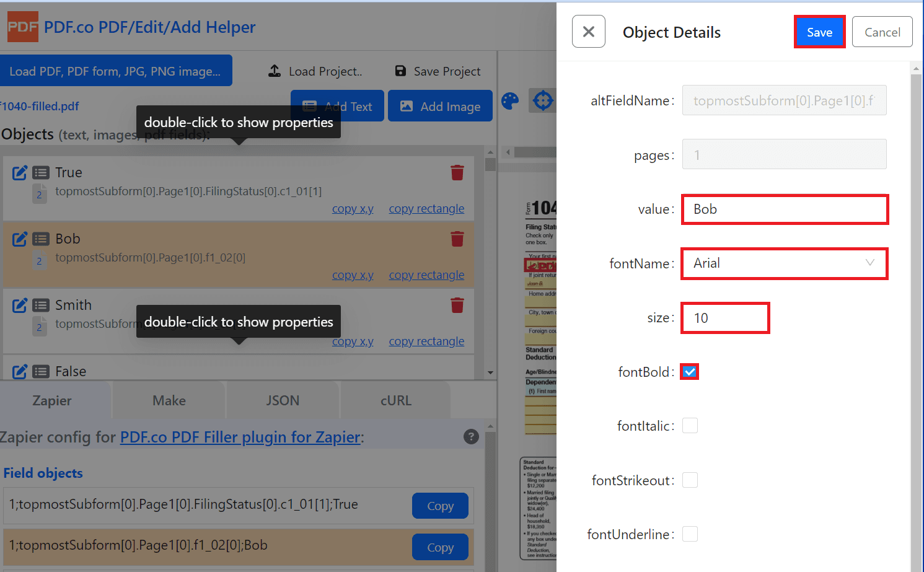Click the red trash icon for Smith
Image resolution: width=924 pixels, height=572 pixels.
(457, 306)
